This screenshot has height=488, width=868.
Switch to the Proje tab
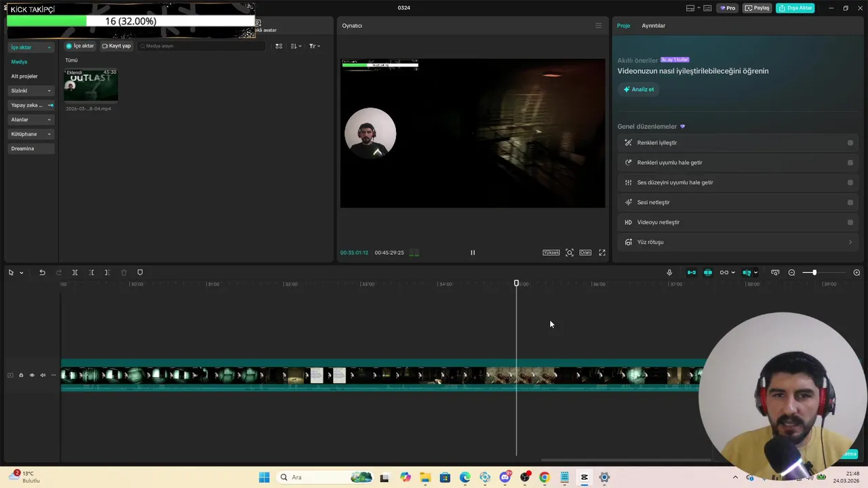[623, 26]
